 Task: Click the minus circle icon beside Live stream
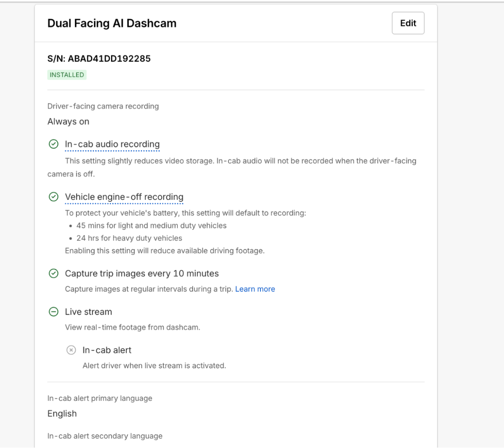[x=53, y=312]
